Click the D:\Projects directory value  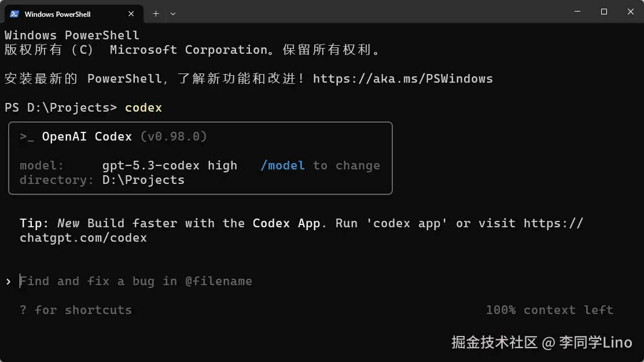coord(143,180)
